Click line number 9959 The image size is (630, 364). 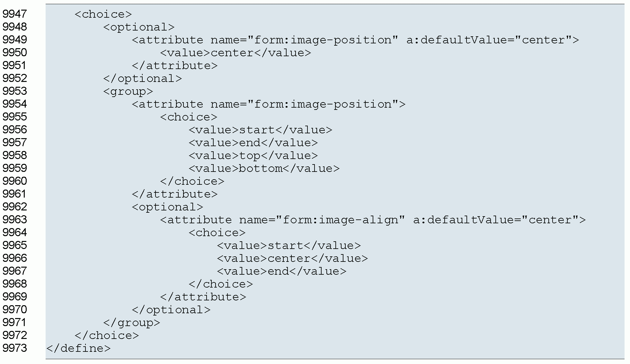click(15, 168)
